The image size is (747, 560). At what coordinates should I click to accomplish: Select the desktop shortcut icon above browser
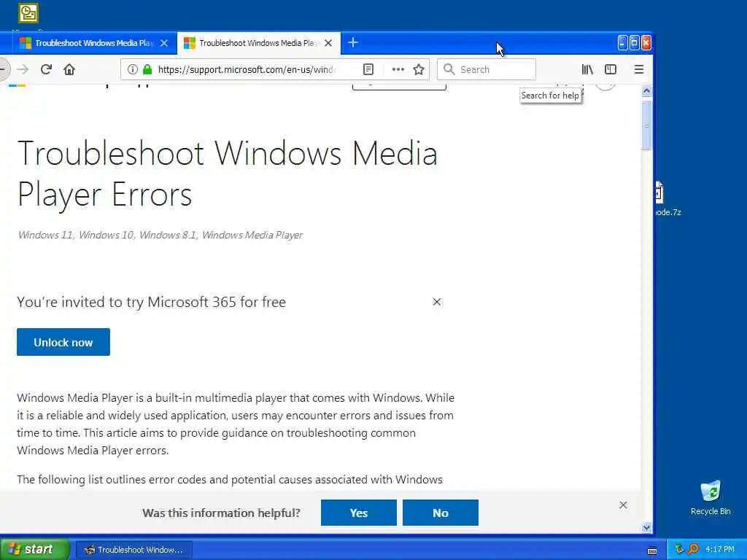coord(28,13)
